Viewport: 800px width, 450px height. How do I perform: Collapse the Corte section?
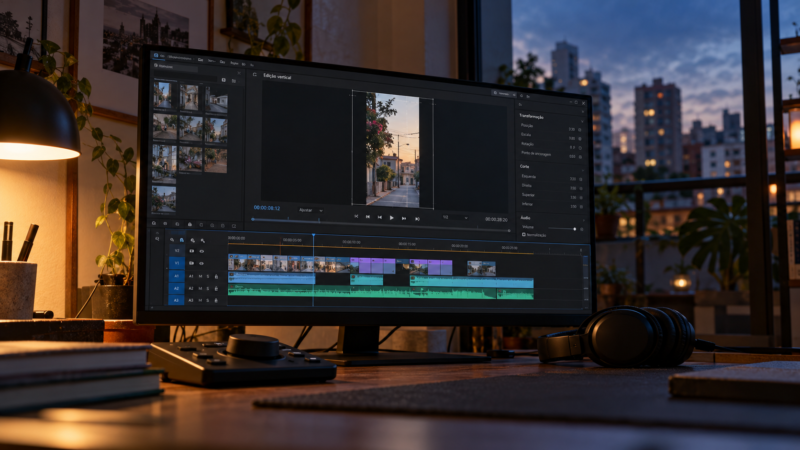(583, 170)
